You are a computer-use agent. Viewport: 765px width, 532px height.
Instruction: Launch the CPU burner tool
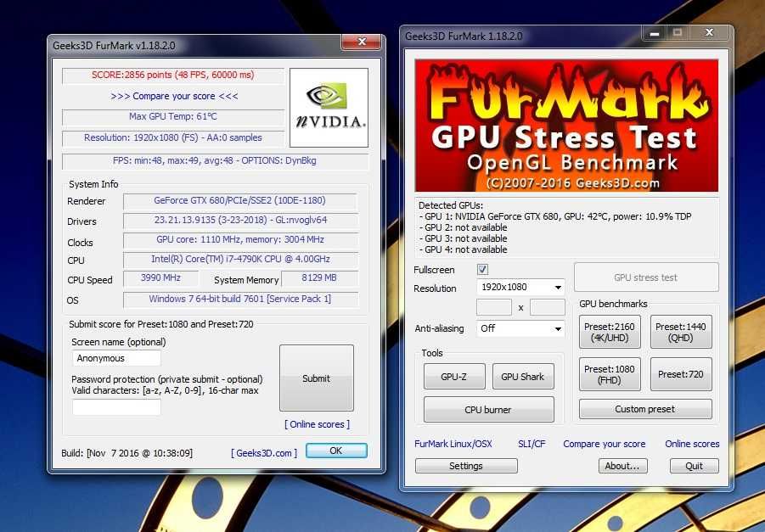pos(488,410)
